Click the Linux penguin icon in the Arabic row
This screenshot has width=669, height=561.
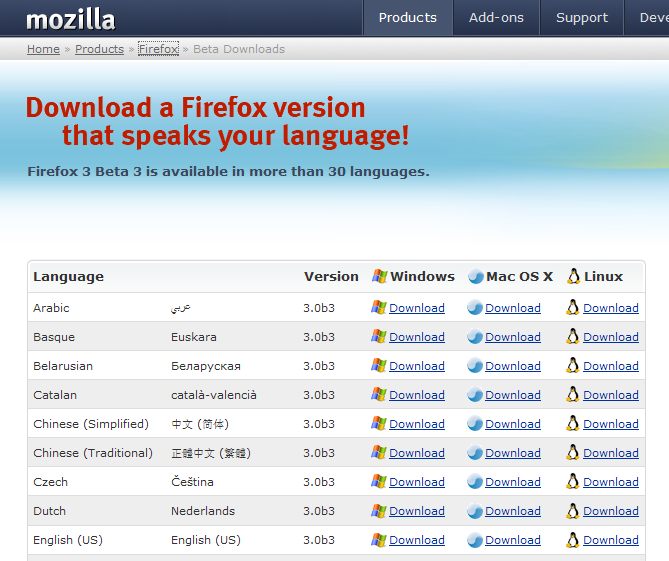573,307
